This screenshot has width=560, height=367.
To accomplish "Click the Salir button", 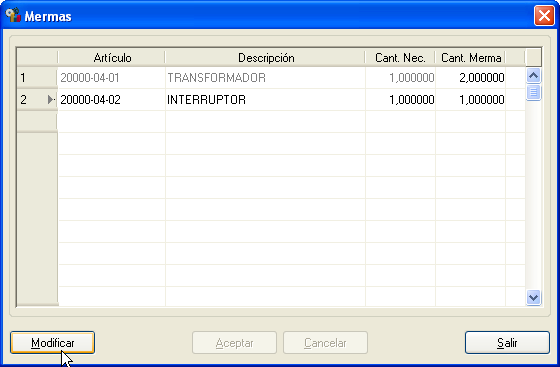I will [507, 343].
